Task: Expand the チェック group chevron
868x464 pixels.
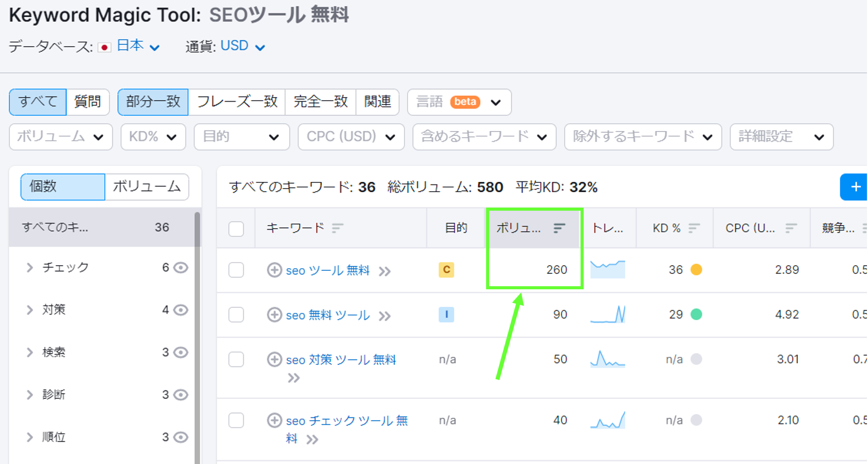Action: (x=30, y=268)
